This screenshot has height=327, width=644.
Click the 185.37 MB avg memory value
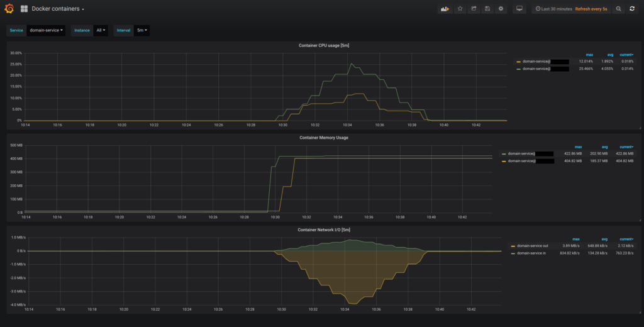[x=599, y=161]
